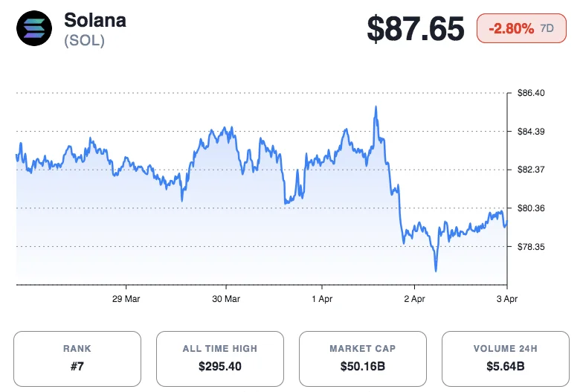The height and width of the screenshot is (392, 583).
Task: Click the 29 Mar date marker
Action: tap(126, 298)
